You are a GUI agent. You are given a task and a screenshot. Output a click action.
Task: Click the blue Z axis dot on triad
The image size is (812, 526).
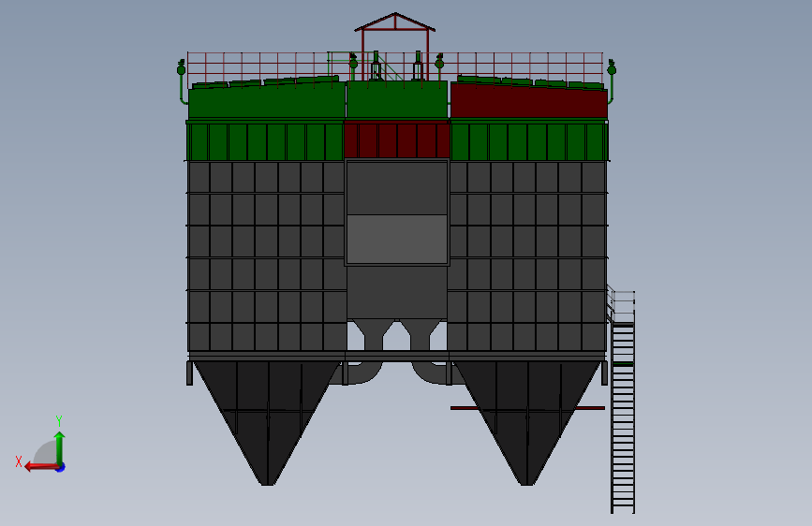click(61, 467)
